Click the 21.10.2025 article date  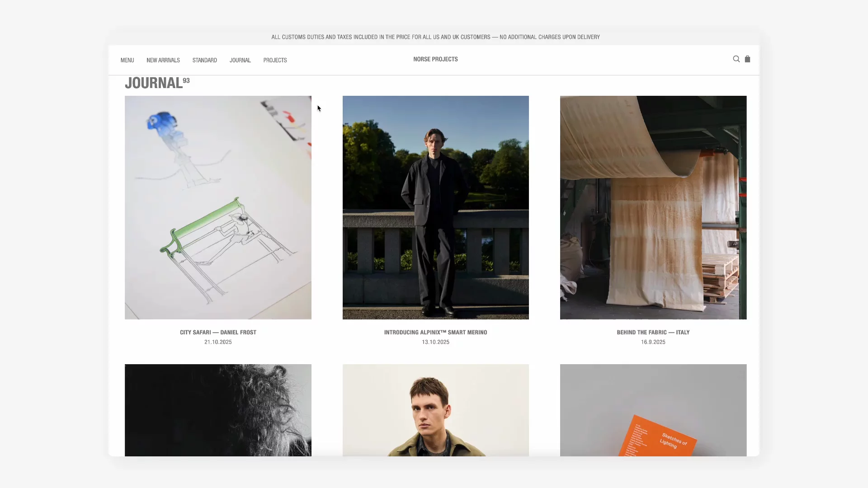[217, 342]
